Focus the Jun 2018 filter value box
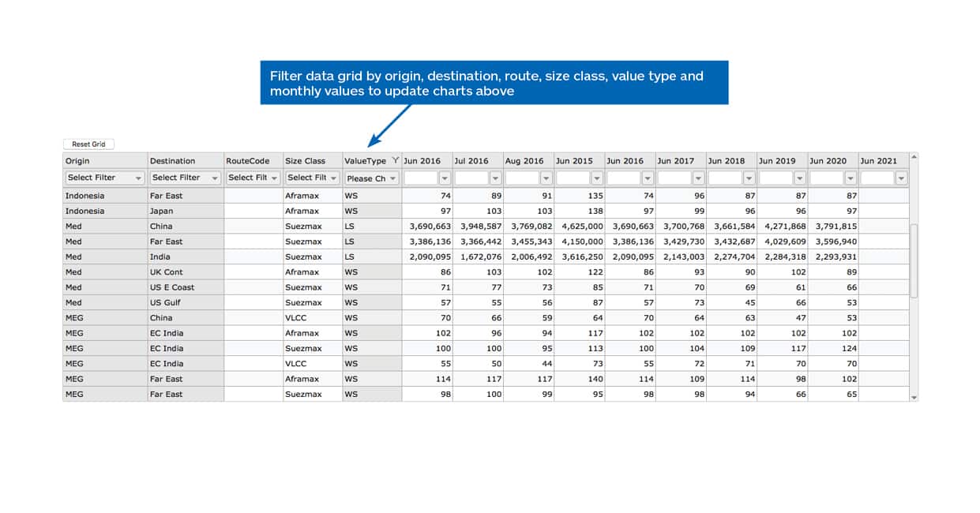The height and width of the screenshot is (513, 980). pyautogui.click(x=725, y=178)
